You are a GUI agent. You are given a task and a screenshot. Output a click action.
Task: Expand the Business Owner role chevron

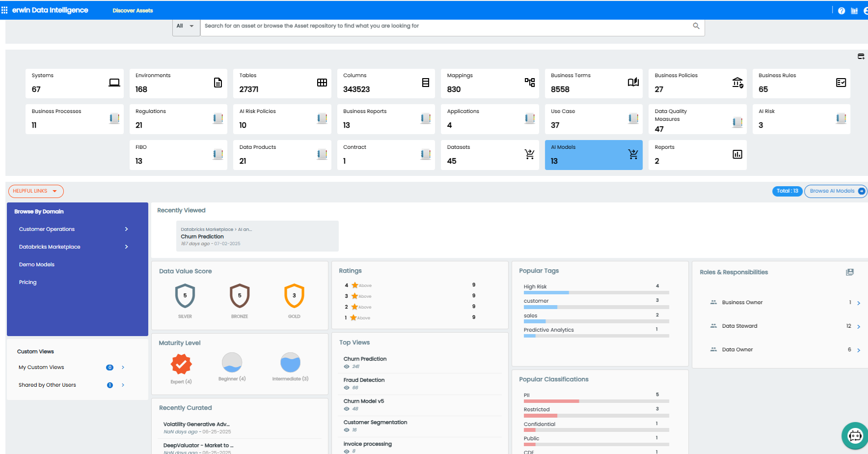(x=859, y=303)
